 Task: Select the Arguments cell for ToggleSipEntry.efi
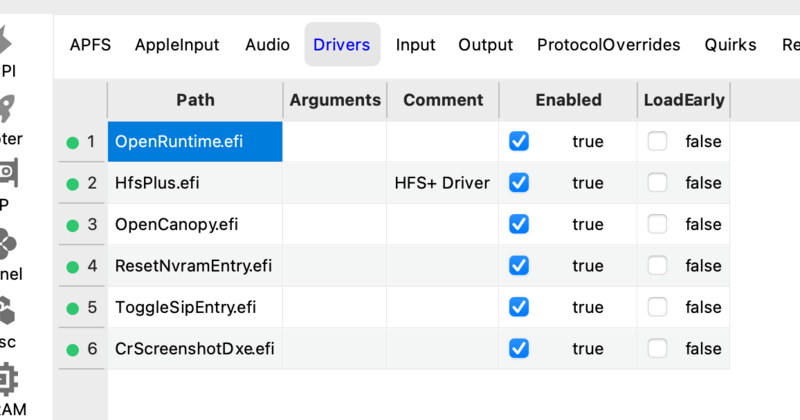(x=334, y=307)
